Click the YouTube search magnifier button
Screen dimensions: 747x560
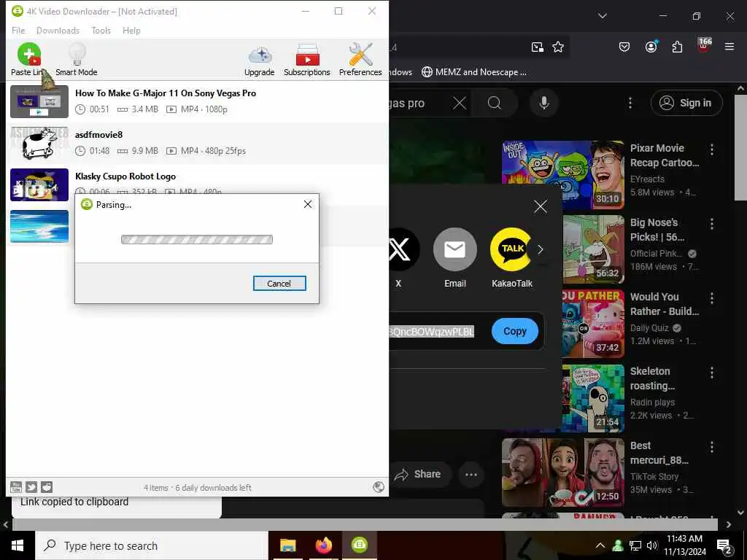coord(495,103)
